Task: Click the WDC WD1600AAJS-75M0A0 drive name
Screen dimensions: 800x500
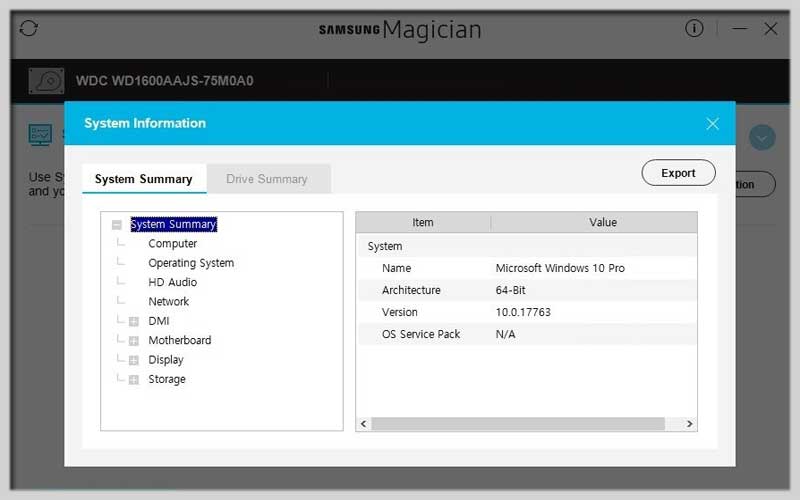Action: tap(164, 81)
